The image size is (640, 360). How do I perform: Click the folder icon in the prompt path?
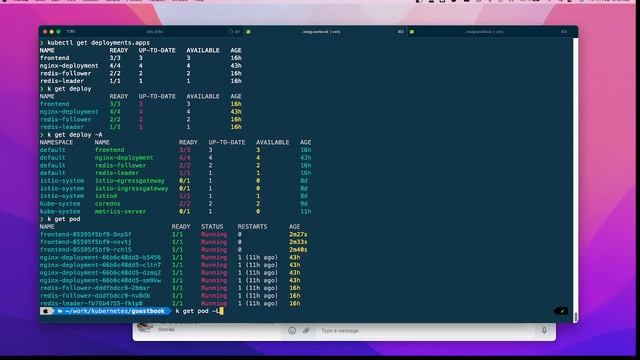pos(60,311)
